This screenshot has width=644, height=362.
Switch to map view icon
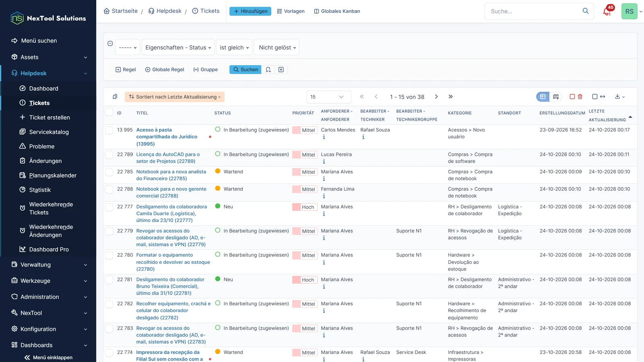(x=556, y=97)
